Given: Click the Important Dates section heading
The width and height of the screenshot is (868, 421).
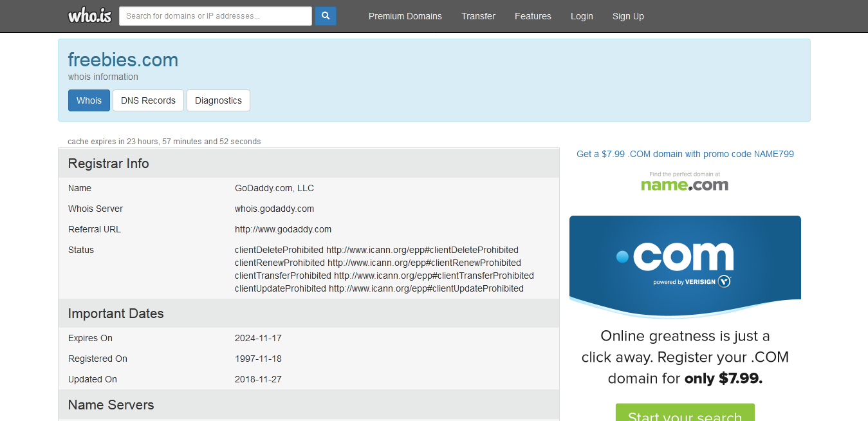Looking at the screenshot, I should click(116, 313).
